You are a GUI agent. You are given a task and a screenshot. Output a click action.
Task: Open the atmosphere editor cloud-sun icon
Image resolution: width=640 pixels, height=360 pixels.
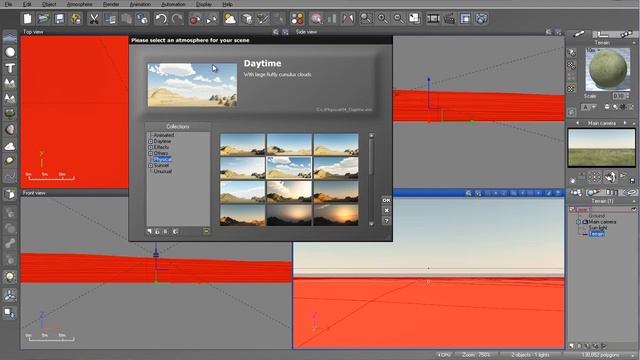pyautogui.click(x=230, y=19)
